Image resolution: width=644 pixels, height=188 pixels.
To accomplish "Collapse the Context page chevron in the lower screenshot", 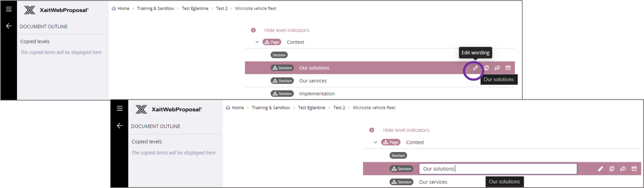I will pyautogui.click(x=375, y=142).
